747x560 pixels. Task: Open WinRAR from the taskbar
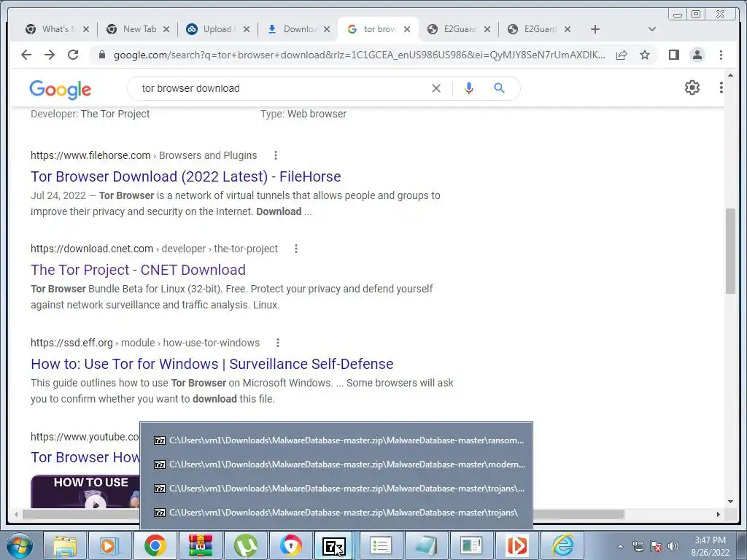[200, 545]
